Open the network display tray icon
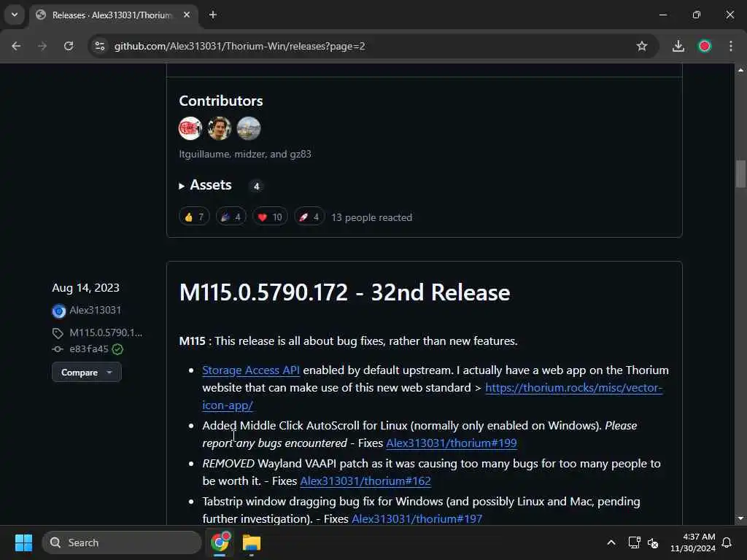The image size is (747, 560). coord(635,542)
